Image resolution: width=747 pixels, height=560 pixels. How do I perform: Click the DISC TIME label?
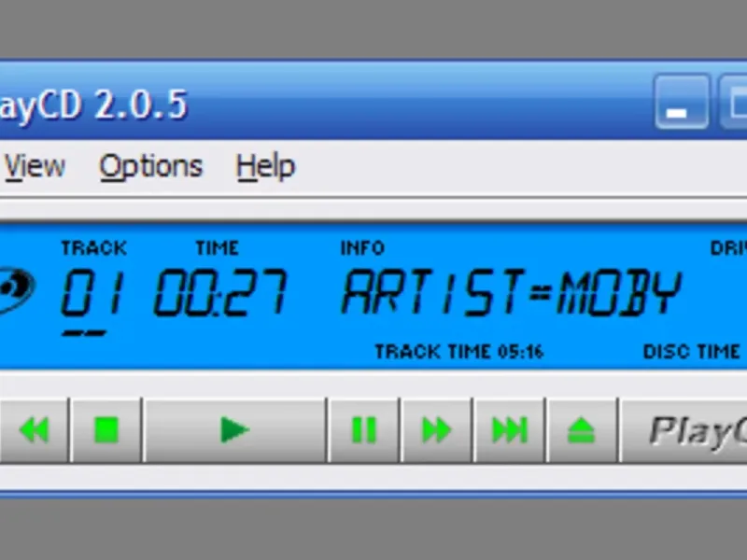tap(691, 352)
